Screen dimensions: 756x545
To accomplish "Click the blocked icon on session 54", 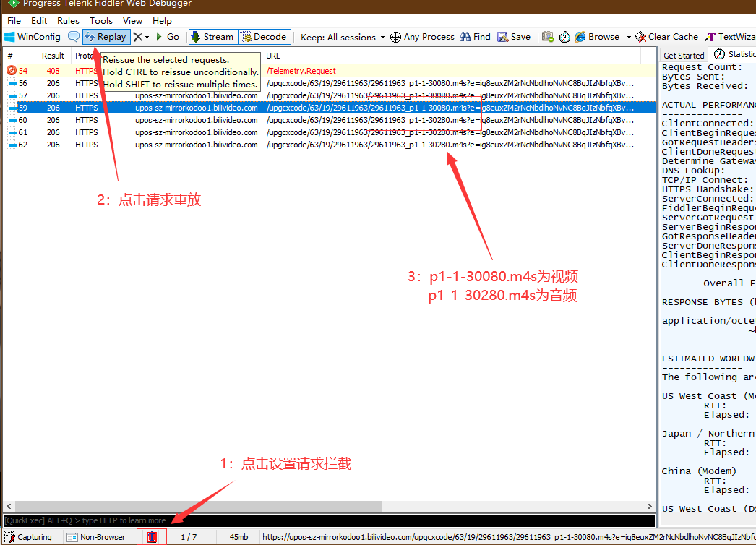I will pyautogui.click(x=12, y=70).
